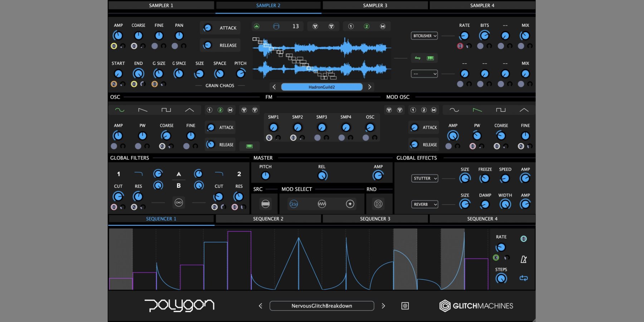The width and height of the screenshot is (644, 322).
Task: Enable M routing in sampler toolbar
Action: (x=382, y=26)
